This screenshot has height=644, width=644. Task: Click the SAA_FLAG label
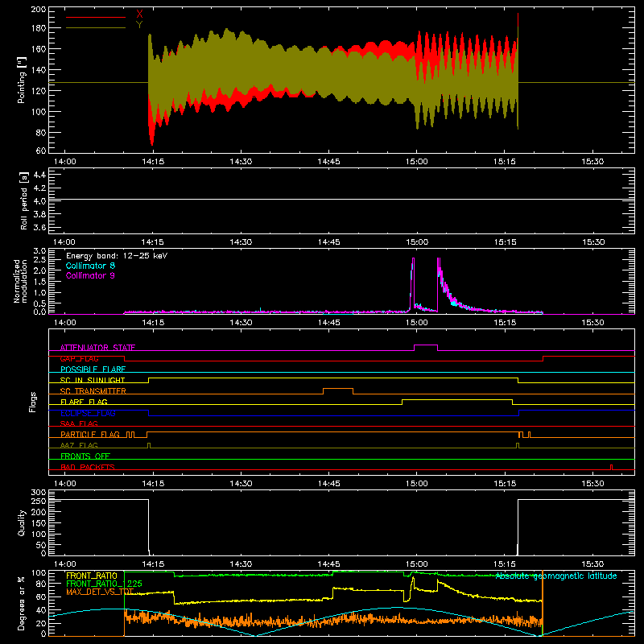click(x=79, y=423)
